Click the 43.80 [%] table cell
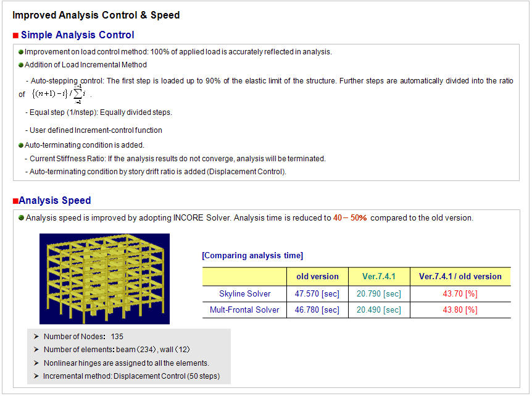Screen dimensions: 532x396 [x=460, y=310]
